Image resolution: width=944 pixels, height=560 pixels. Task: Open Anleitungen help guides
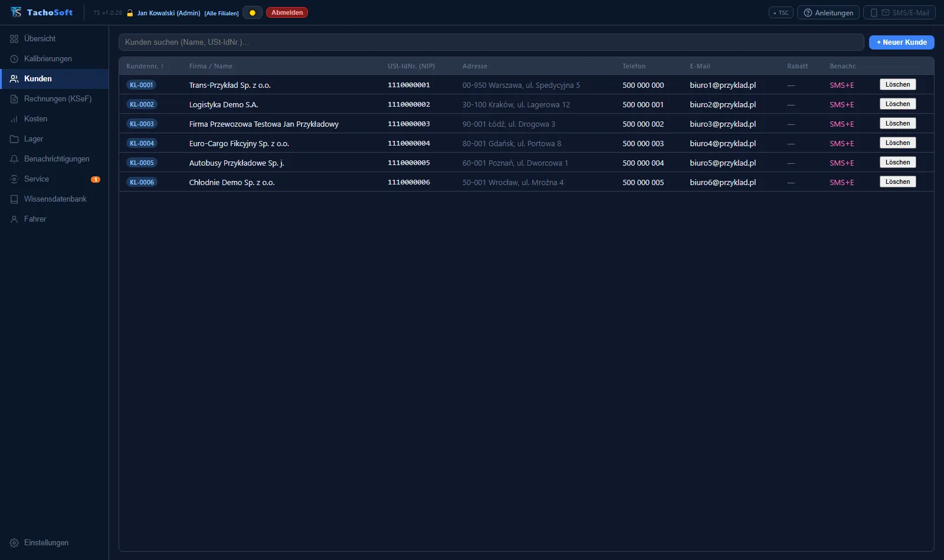click(x=828, y=12)
